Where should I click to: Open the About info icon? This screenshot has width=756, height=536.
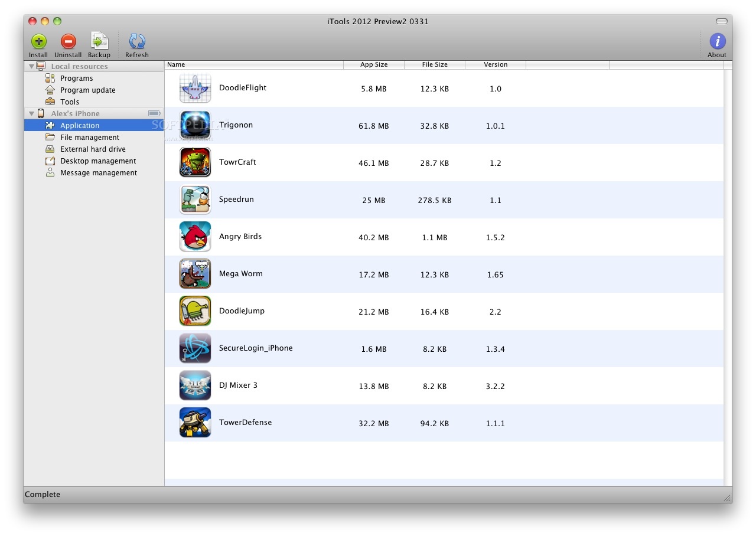[717, 41]
